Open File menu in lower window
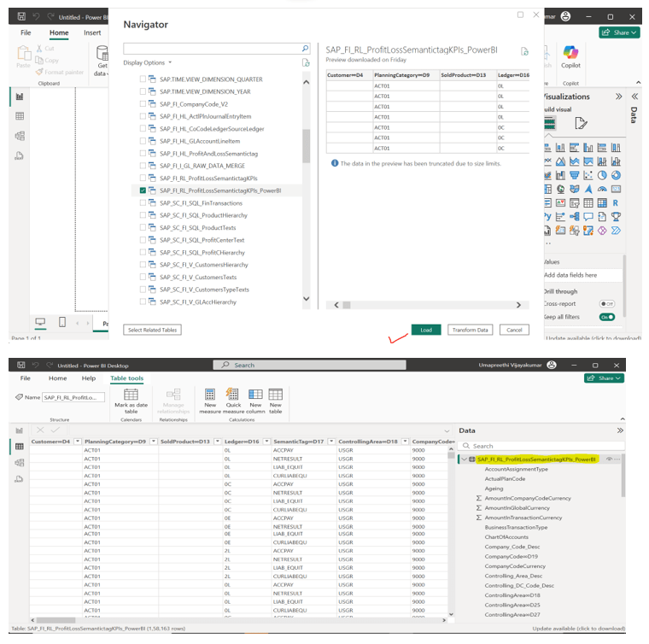Image resolution: width=649 pixels, height=644 pixels. pyautogui.click(x=26, y=378)
